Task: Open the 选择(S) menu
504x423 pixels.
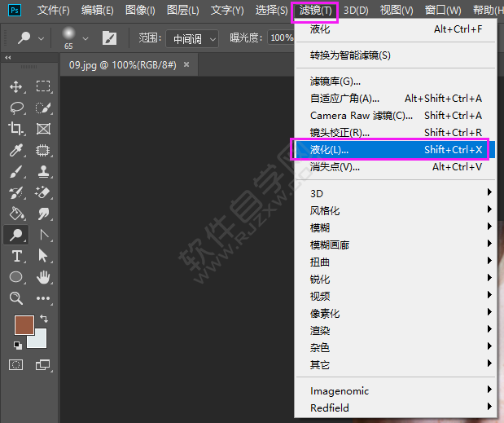Action: pos(271,11)
